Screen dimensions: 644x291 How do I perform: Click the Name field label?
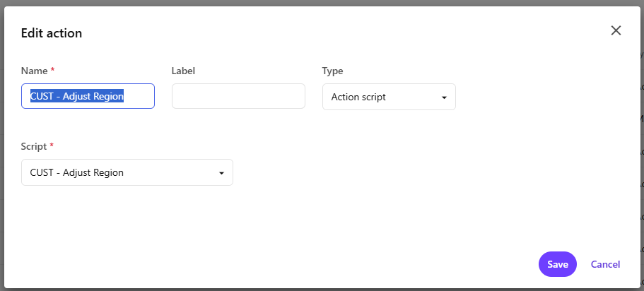(x=33, y=71)
